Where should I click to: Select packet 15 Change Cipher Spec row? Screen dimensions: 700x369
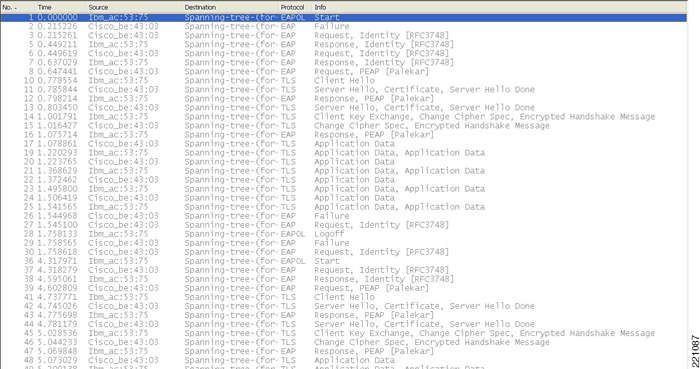click(x=344, y=125)
